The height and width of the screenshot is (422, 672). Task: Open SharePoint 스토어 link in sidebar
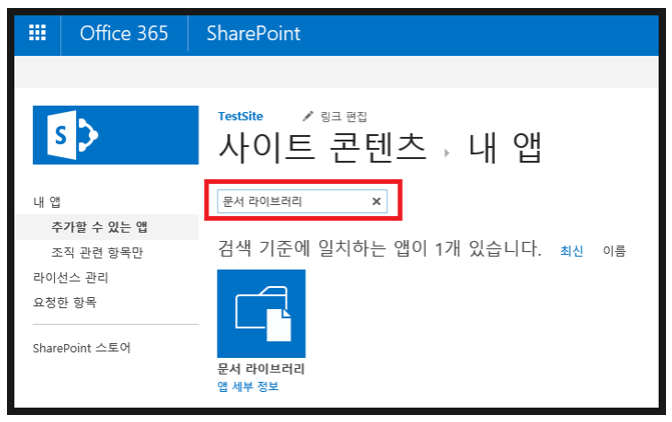coord(82,348)
